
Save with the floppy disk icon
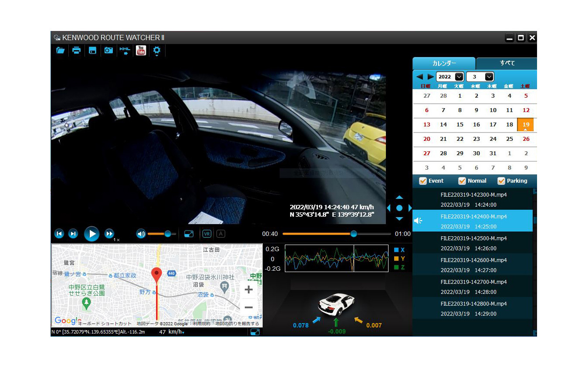point(92,51)
